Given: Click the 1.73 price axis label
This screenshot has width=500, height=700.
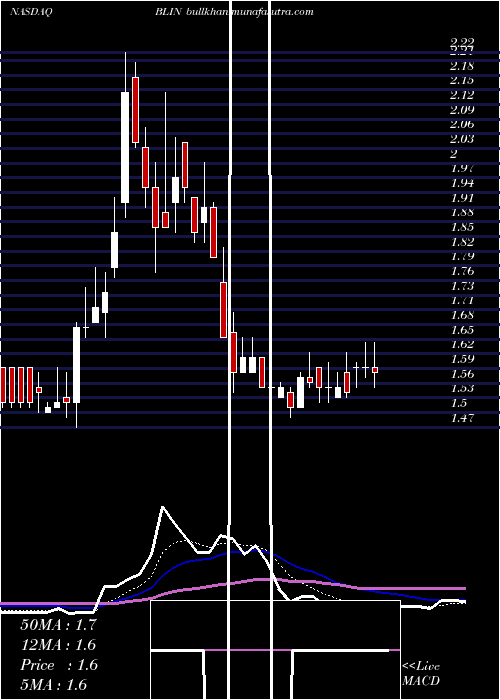Looking at the screenshot, I should click(x=462, y=286).
